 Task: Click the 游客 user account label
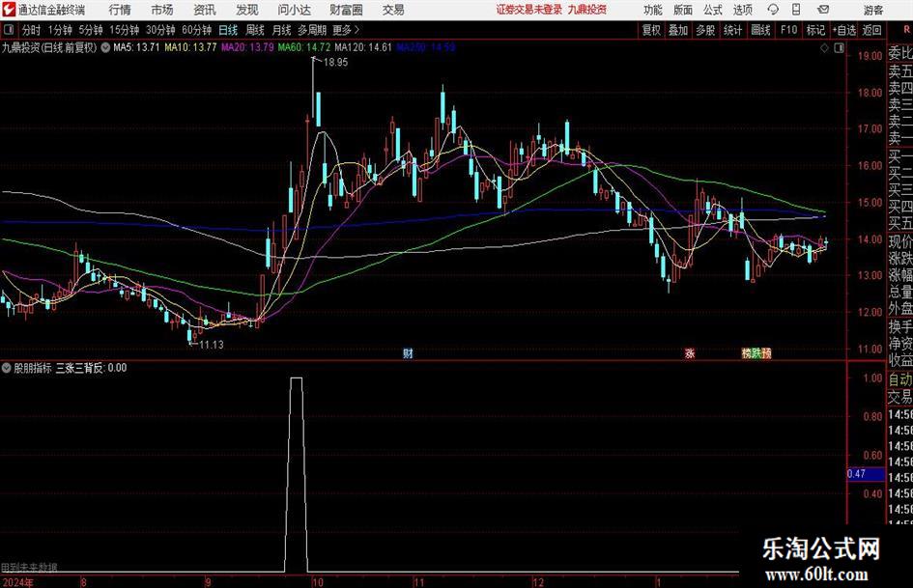[x=872, y=10]
